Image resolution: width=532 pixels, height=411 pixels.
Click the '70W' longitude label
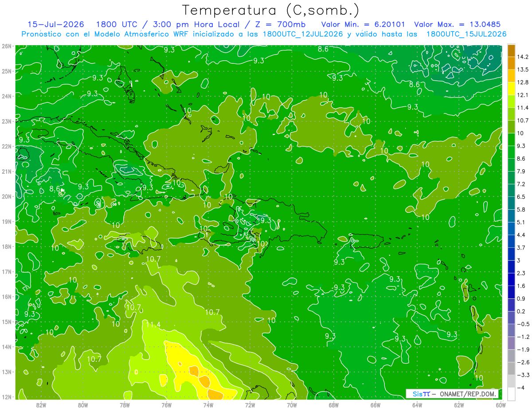click(292, 405)
